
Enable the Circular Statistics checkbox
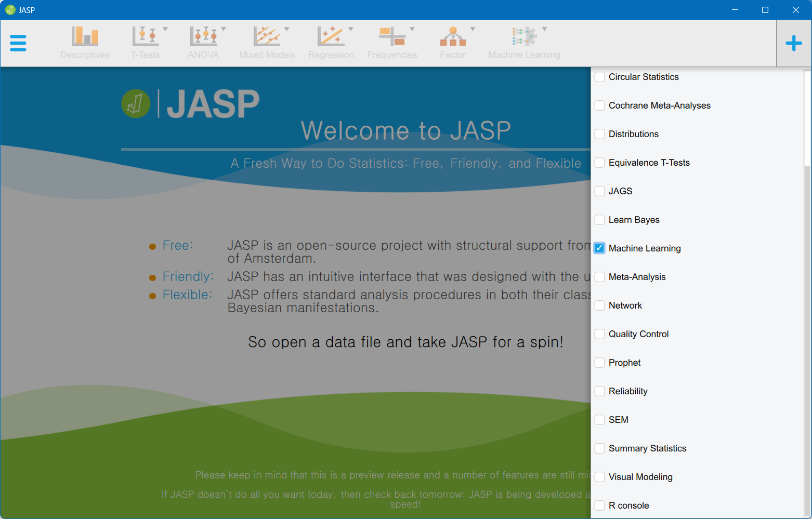click(x=599, y=77)
